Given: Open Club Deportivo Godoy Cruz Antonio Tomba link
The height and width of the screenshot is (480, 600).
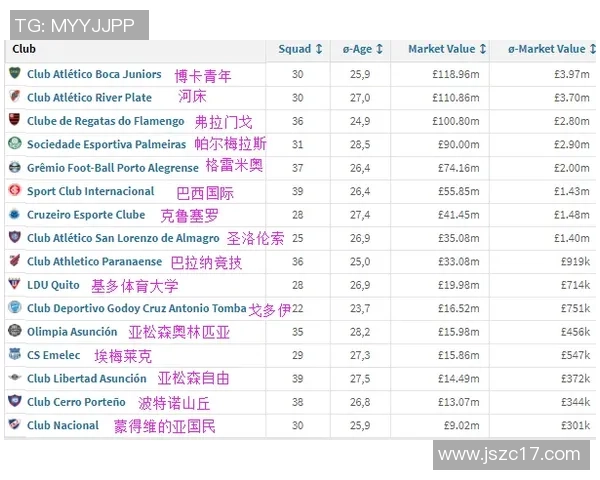Looking at the screenshot, I should 137,309.
